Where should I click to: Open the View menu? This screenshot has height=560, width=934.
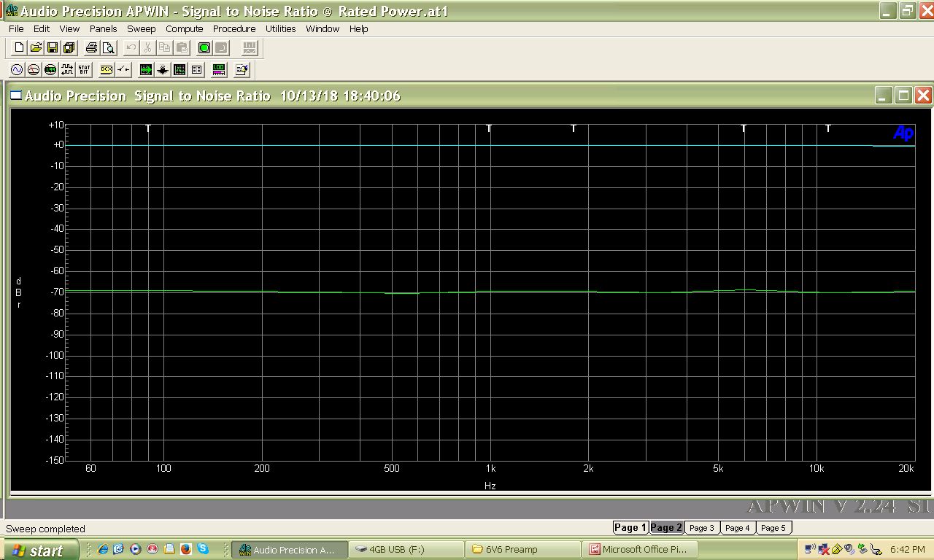coord(69,29)
